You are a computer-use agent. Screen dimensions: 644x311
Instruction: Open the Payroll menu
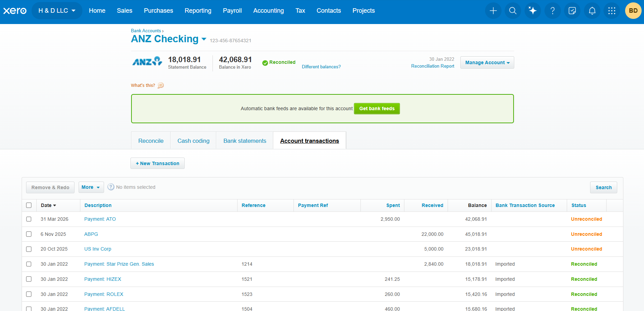tap(232, 11)
